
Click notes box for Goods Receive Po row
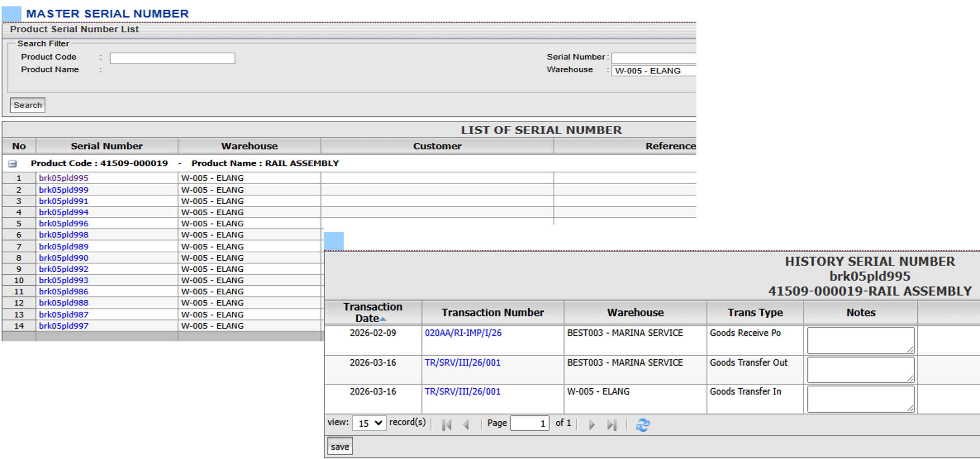861,340
